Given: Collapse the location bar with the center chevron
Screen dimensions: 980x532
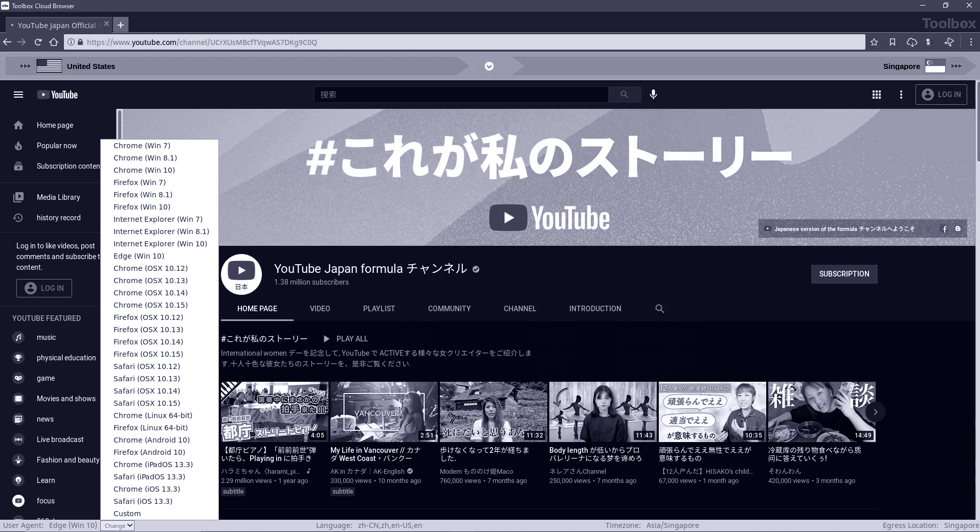Looking at the screenshot, I should coord(489,66).
